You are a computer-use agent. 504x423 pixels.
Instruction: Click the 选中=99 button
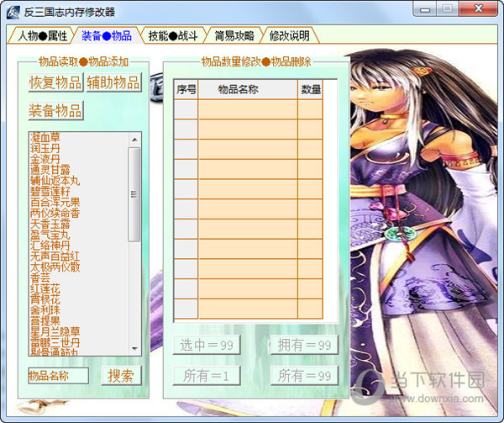pos(207,345)
